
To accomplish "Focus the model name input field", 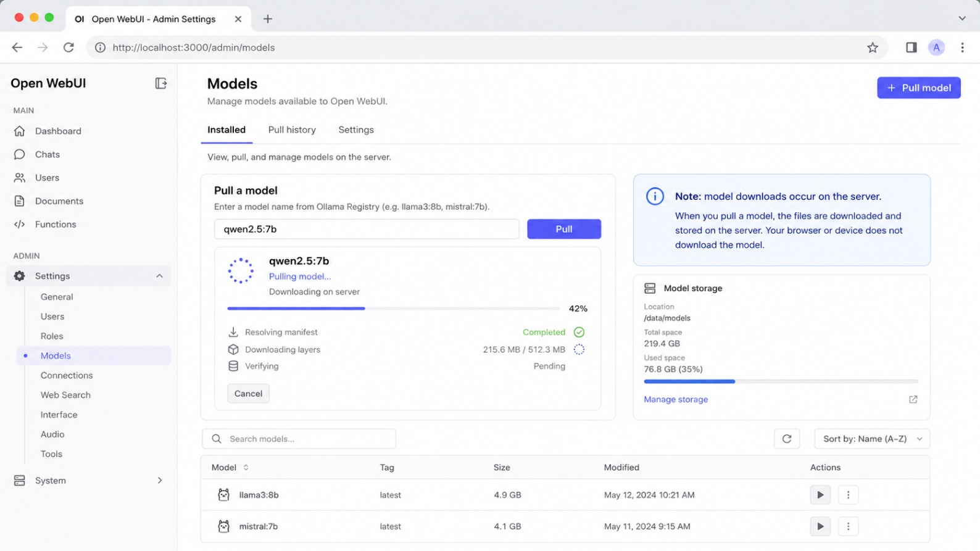I will [367, 229].
